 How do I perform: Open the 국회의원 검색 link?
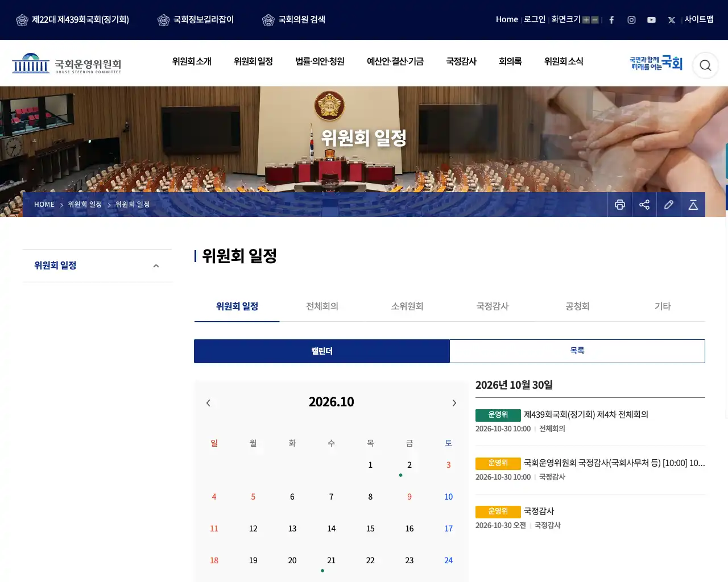(x=294, y=20)
